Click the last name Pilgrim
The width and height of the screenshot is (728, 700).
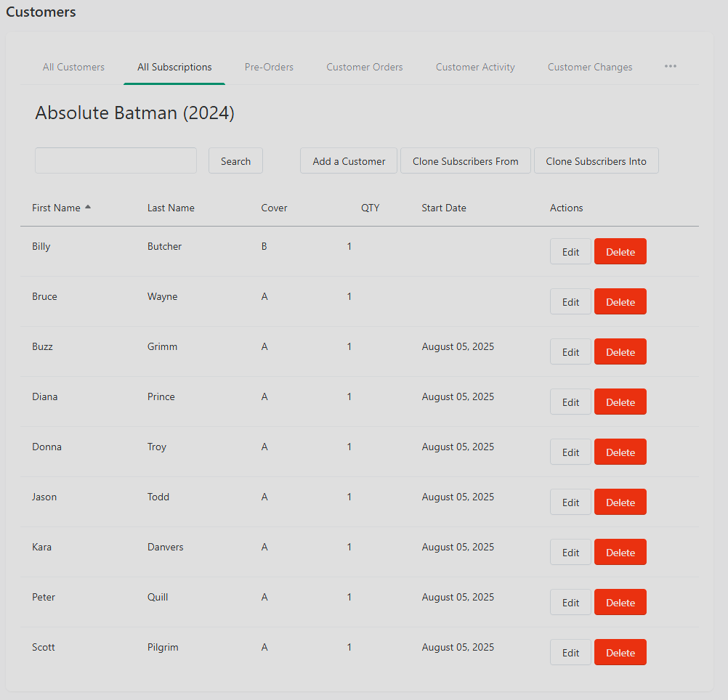(x=163, y=647)
